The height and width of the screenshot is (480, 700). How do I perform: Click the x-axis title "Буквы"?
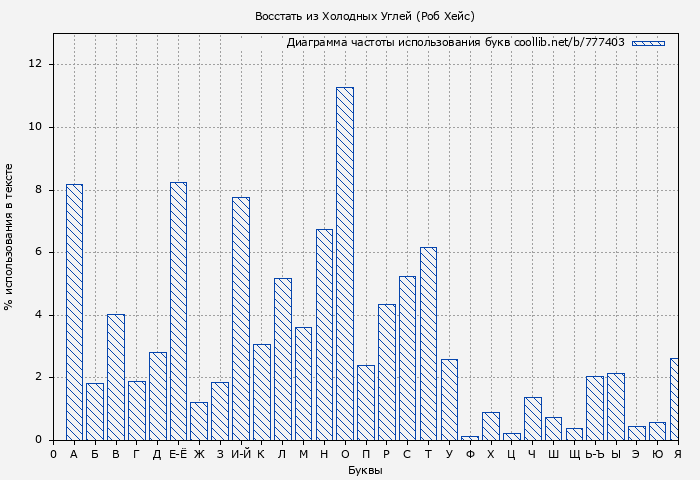click(x=364, y=470)
